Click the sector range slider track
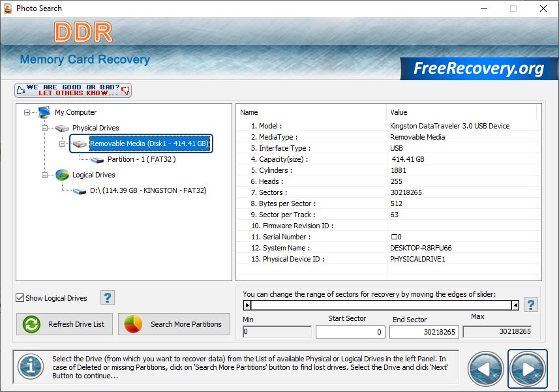The image size is (559, 392). coord(381,305)
